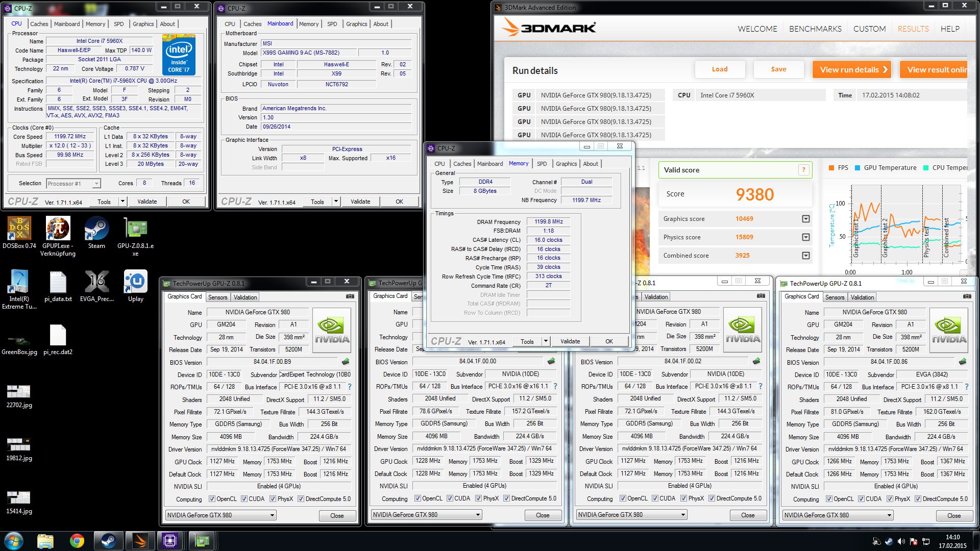The height and width of the screenshot is (551, 980).
Task: Open Chrome from taskbar
Action: [x=77, y=541]
